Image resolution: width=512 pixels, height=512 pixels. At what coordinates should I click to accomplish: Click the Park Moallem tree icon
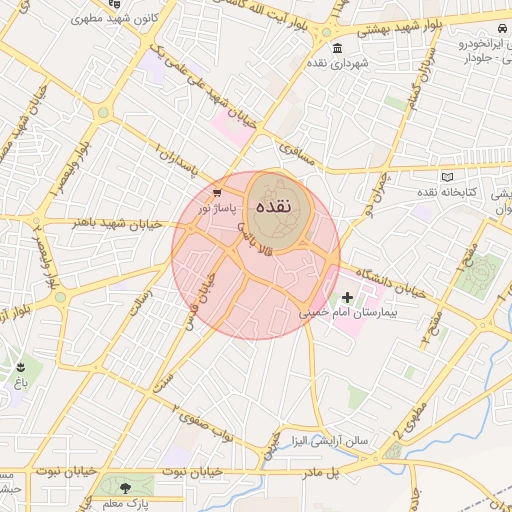click(x=125, y=488)
